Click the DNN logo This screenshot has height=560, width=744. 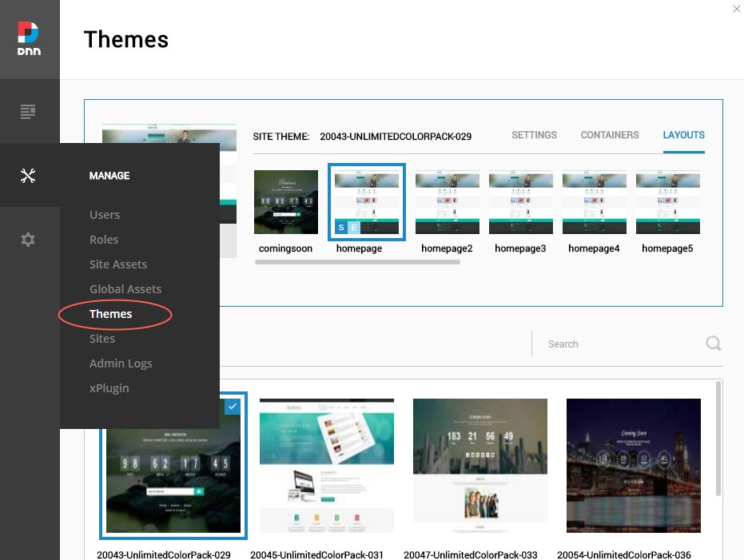pyautogui.click(x=29, y=38)
